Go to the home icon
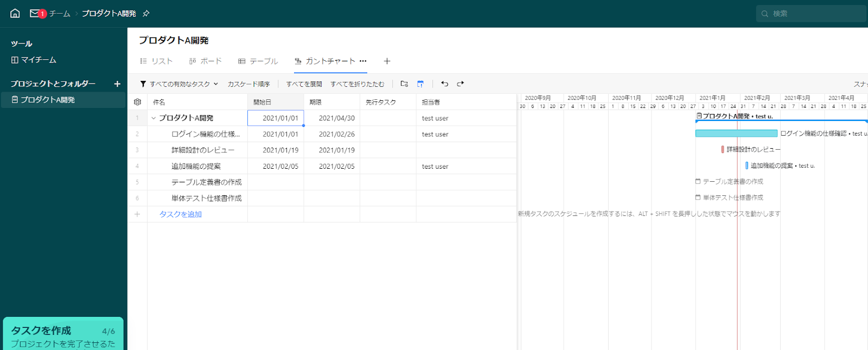 coord(15,13)
